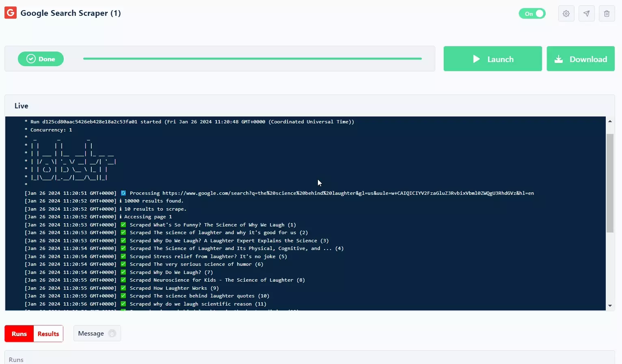This screenshot has width=622, height=364.
Task: Switch to the Results tab
Action: [48, 334]
